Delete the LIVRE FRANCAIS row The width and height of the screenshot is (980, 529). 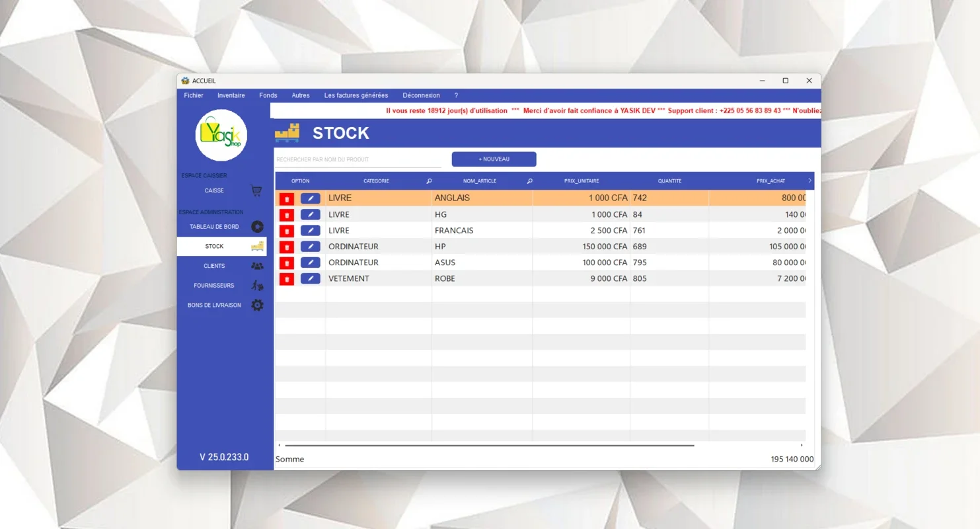coord(287,231)
